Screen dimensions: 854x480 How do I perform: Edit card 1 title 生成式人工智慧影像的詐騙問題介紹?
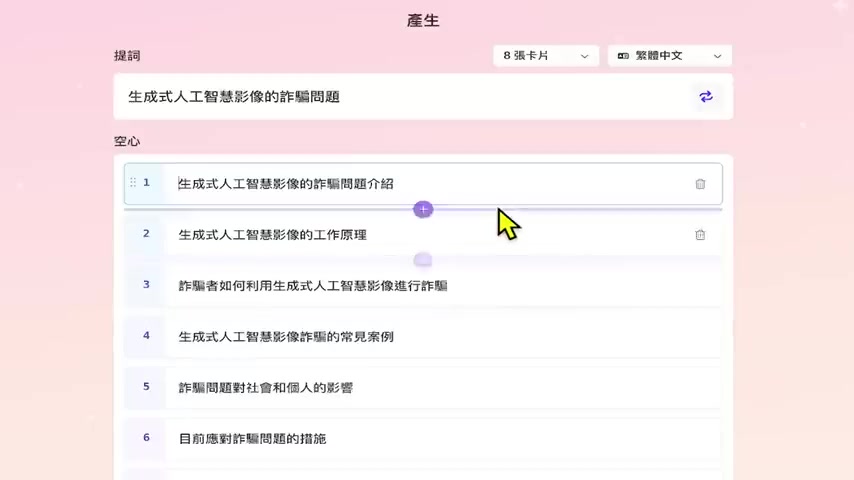pos(285,184)
